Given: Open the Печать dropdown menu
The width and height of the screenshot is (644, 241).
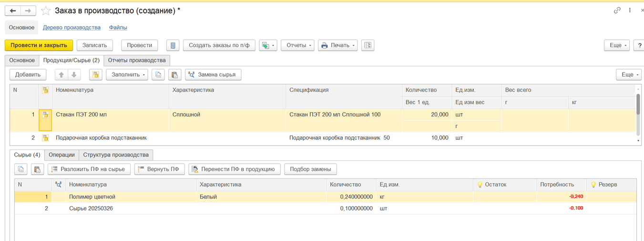Looking at the screenshot, I should point(338,45).
